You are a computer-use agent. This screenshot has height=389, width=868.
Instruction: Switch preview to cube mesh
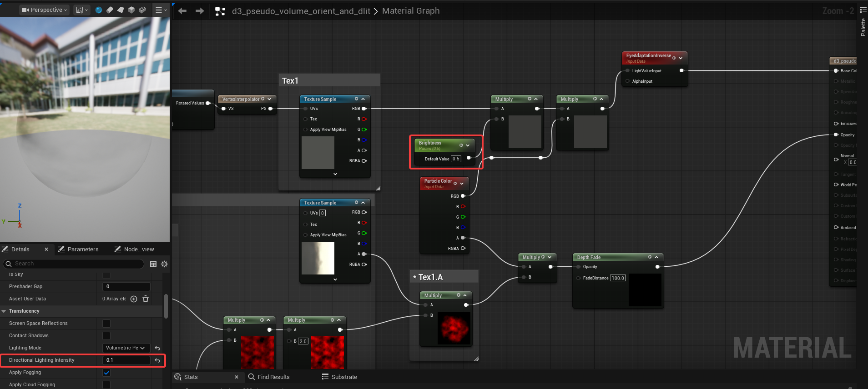[131, 10]
